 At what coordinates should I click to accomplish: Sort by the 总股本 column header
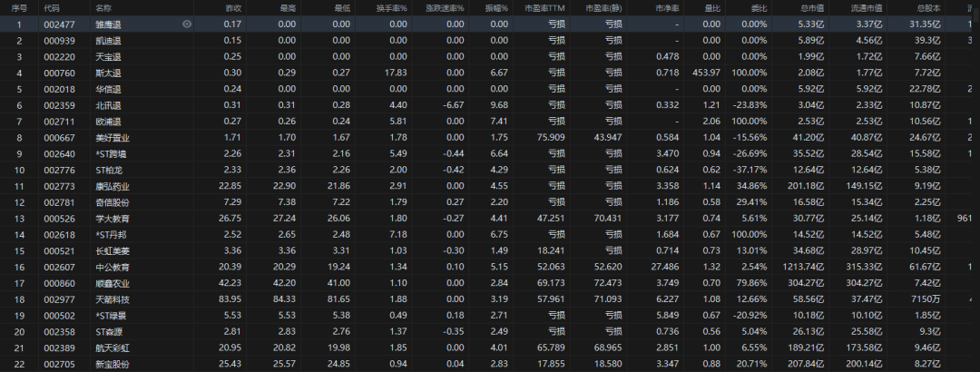point(929,8)
